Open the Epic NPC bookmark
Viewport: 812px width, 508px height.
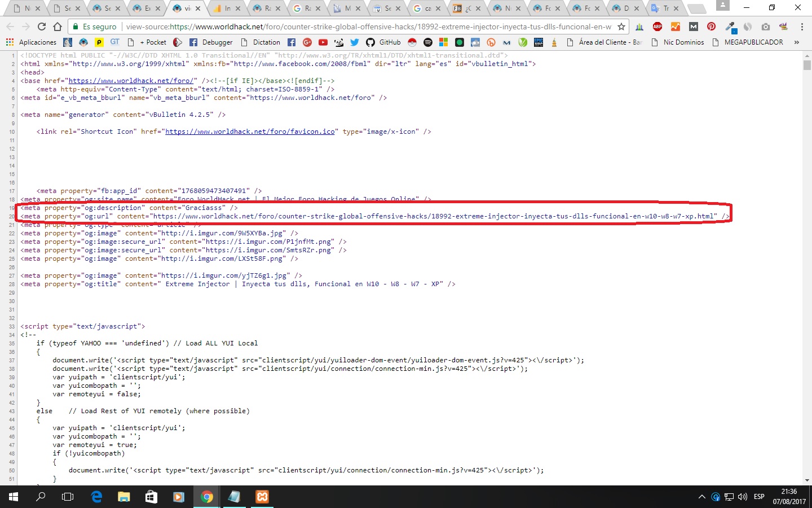click(539, 42)
